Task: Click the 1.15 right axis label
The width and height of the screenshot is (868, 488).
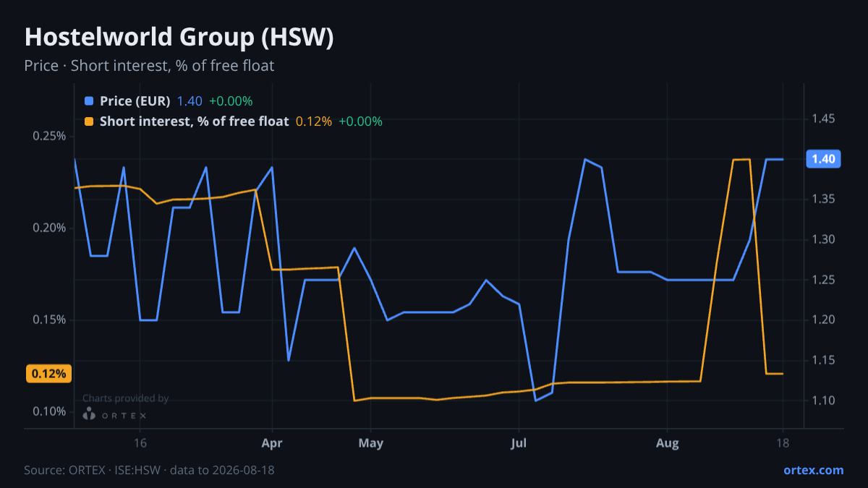Action: (x=823, y=360)
